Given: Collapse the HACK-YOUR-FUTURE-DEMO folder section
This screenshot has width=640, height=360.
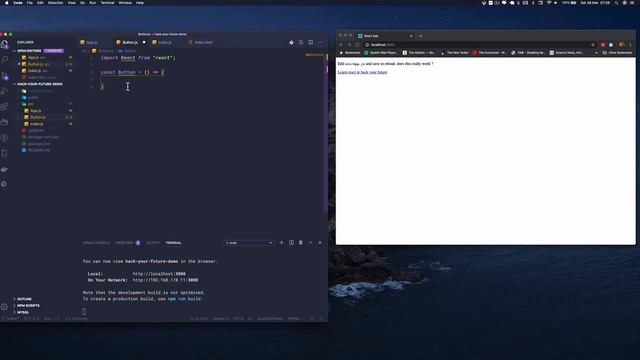Looking at the screenshot, I should point(39,84).
